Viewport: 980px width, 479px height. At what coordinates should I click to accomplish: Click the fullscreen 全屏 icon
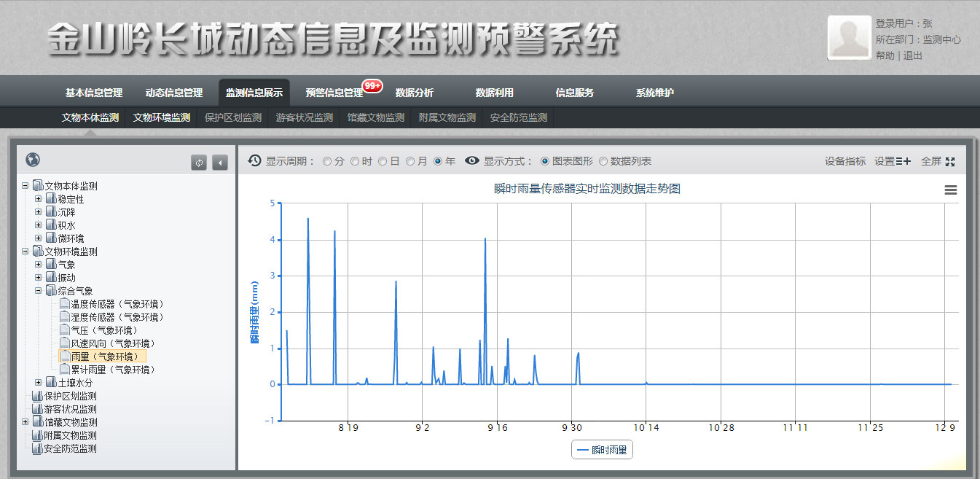pyautogui.click(x=949, y=161)
